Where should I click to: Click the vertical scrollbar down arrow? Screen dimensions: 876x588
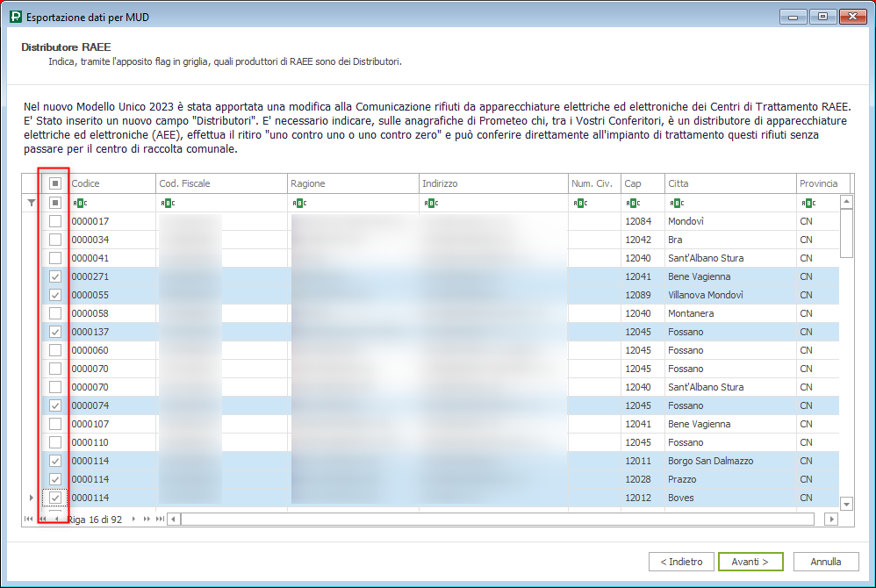coord(846,504)
